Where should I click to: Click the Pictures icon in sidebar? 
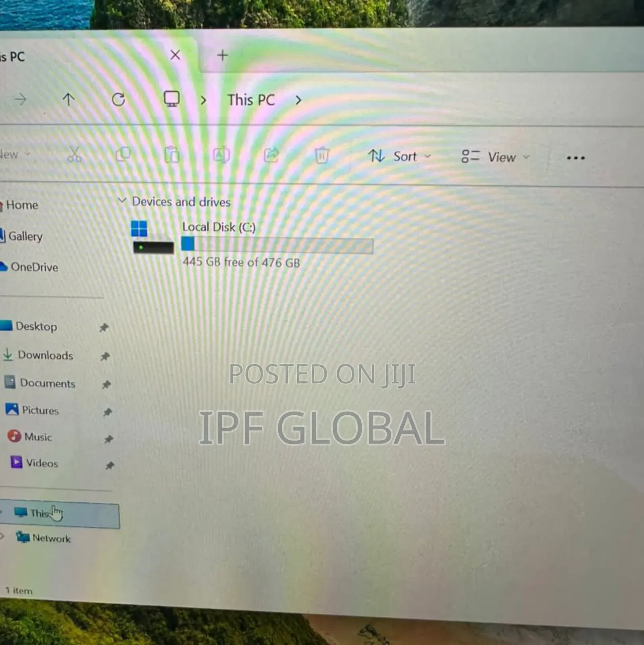coord(12,409)
